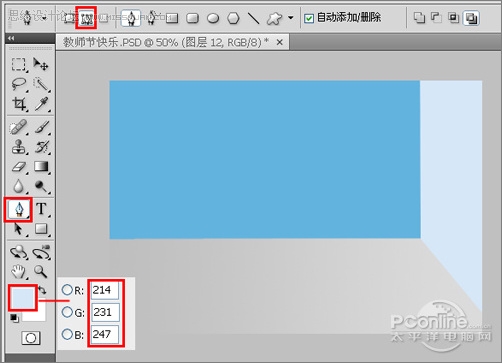Click the G value field showing 231
The width and height of the screenshot is (502, 363).
tap(105, 312)
